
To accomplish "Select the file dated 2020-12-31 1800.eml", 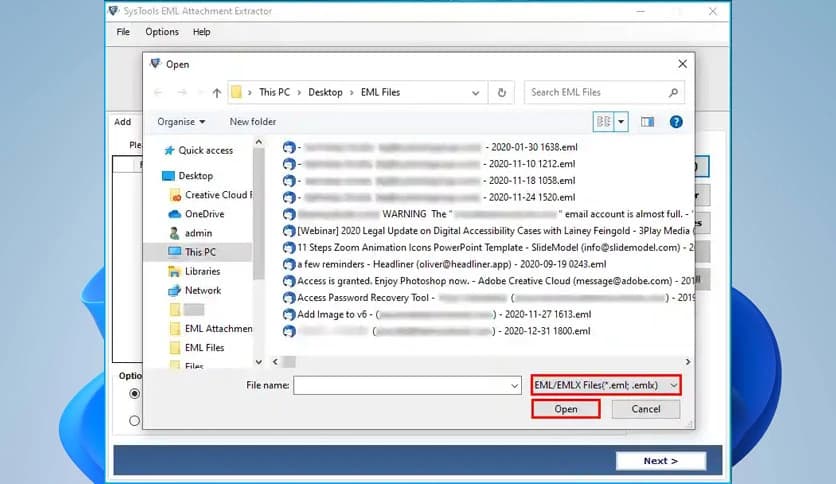I will pyautogui.click(x=436, y=331).
